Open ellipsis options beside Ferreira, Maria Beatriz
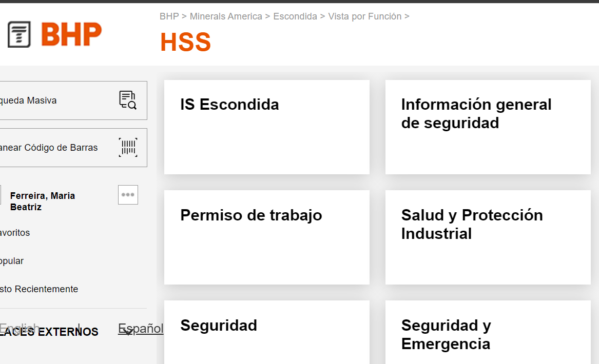 tap(127, 194)
